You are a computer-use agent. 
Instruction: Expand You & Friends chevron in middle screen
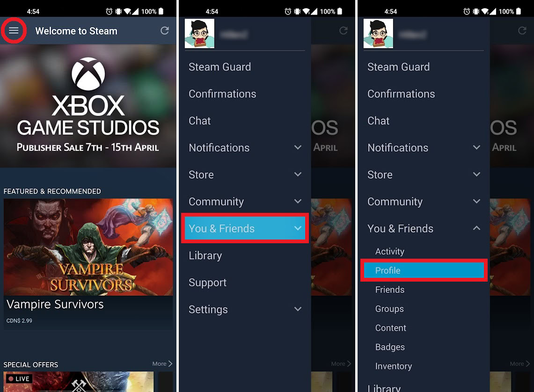click(x=298, y=228)
